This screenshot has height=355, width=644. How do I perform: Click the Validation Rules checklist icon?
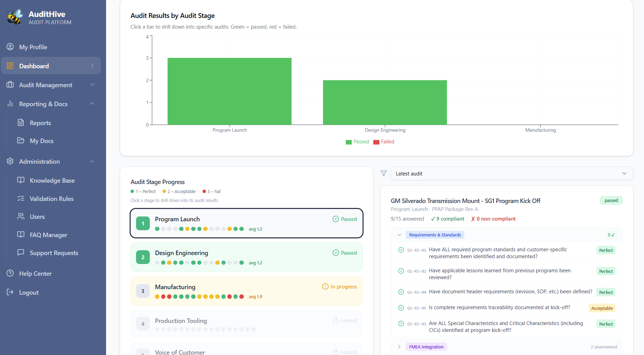coord(21,199)
